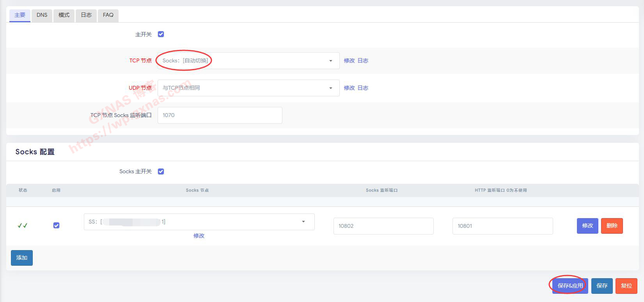This screenshot has height=302, width=644.
Task: Focus the TCP Socks listening port field
Action: click(220, 115)
